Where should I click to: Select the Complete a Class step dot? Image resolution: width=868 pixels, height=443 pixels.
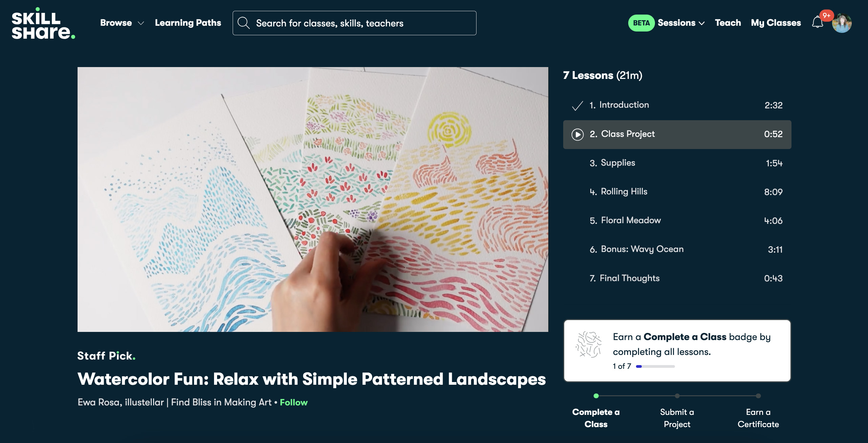pyautogui.click(x=596, y=396)
